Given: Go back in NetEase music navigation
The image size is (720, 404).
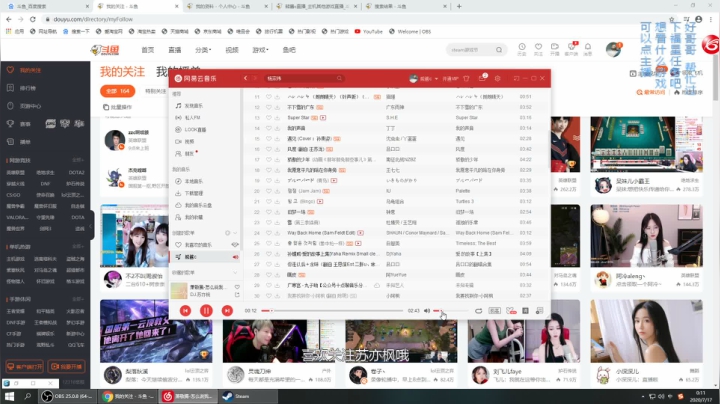Looking at the screenshot, I should point(246,79).
